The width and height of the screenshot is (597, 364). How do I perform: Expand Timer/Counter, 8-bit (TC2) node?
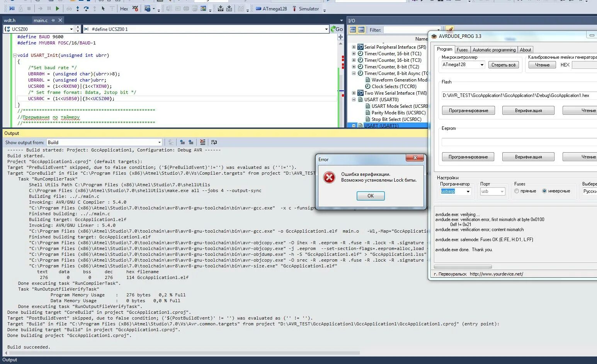(354, 67)
